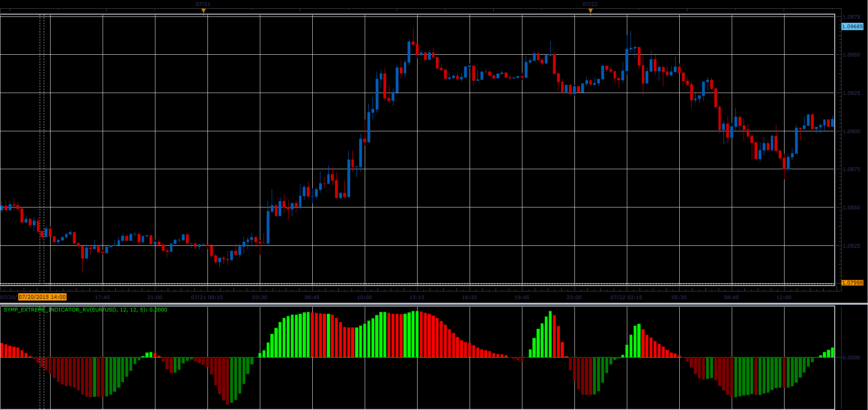Click the 10:00 time axis label

click(364, 297)
